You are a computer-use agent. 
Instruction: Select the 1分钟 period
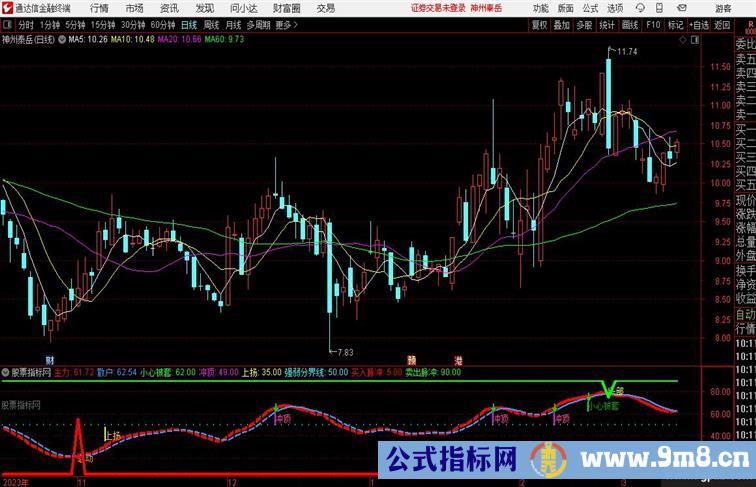point(50,25)
